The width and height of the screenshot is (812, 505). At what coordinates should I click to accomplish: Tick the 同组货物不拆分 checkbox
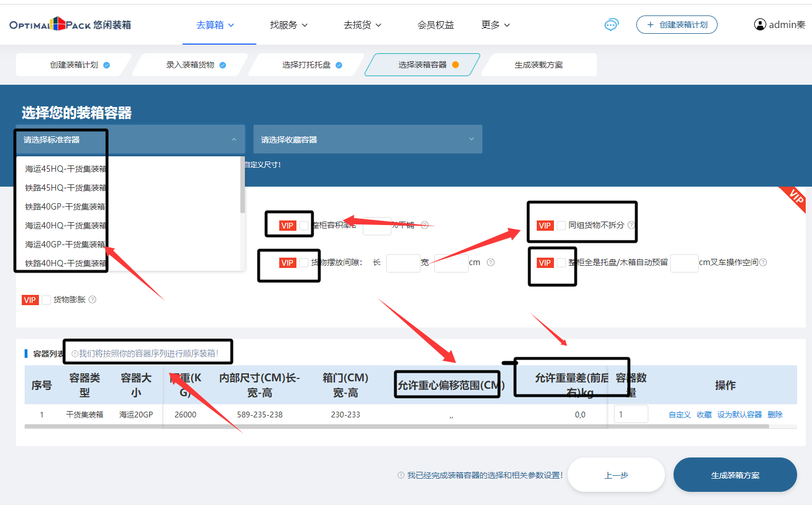coord(561,226)
